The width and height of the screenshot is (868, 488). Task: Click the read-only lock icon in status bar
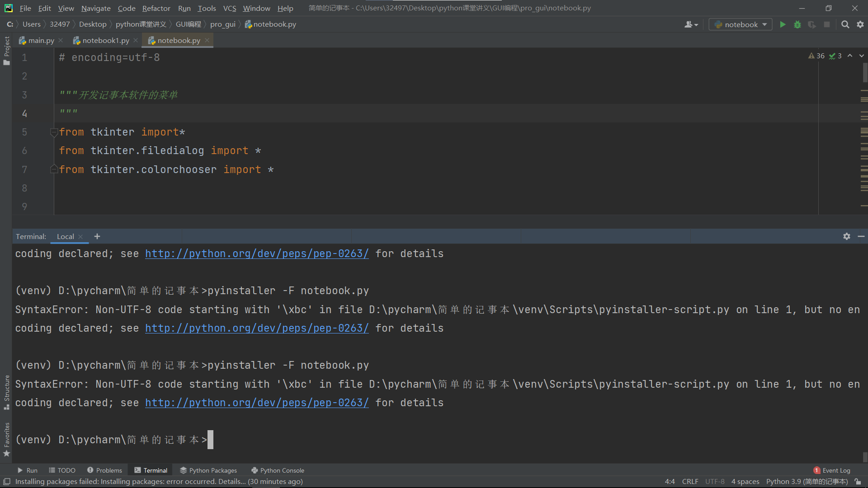point(858,482)
